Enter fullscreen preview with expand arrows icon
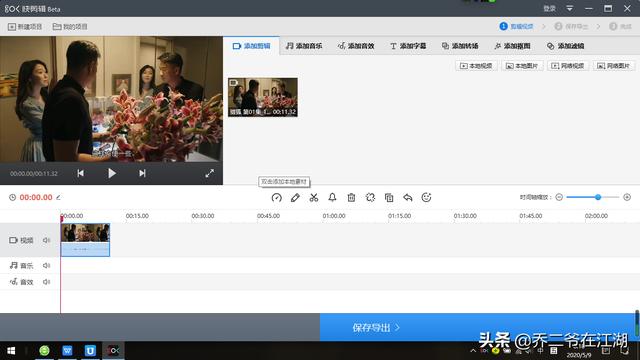This screenshot has width=640, height=360. click(x=209, y=173)
